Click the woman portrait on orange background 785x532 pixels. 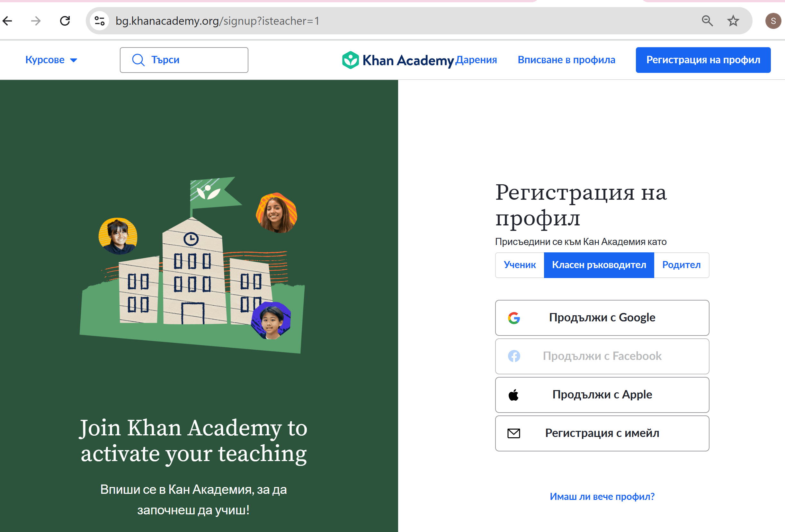click(x=276, y=212)
